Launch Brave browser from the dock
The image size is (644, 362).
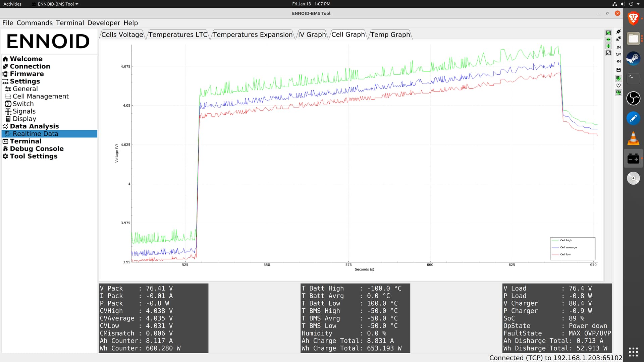pos(633,18)
